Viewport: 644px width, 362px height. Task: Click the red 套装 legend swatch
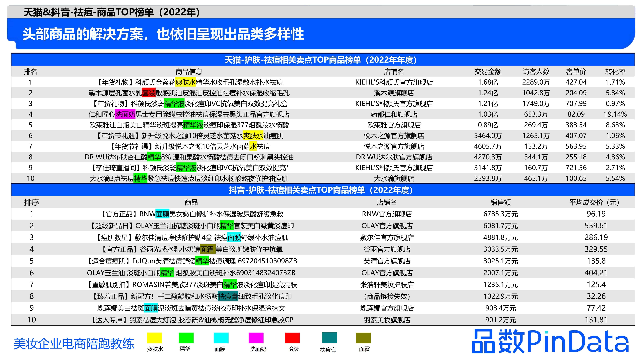tap(292, 338)
